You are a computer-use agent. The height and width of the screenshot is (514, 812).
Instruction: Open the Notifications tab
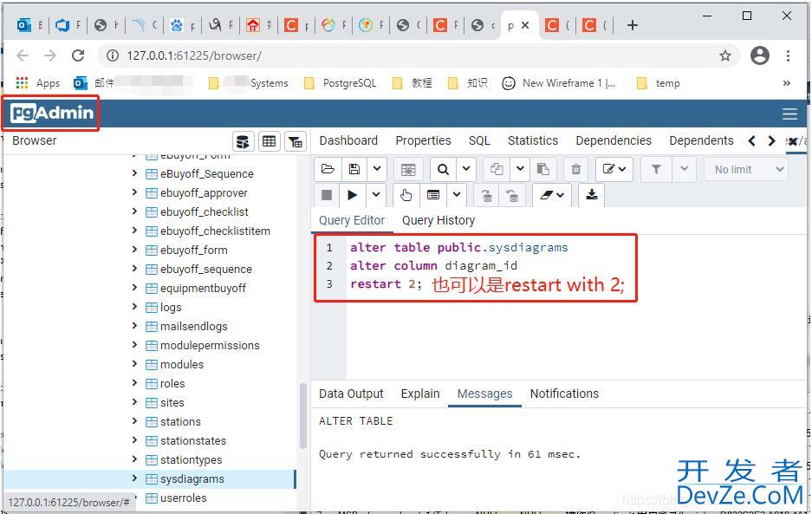[564, 394]
